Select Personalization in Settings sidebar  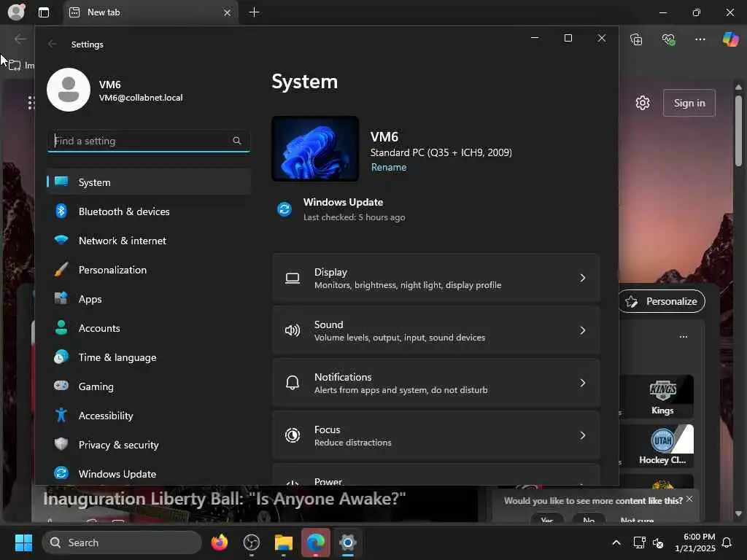(x=149, y=270)
